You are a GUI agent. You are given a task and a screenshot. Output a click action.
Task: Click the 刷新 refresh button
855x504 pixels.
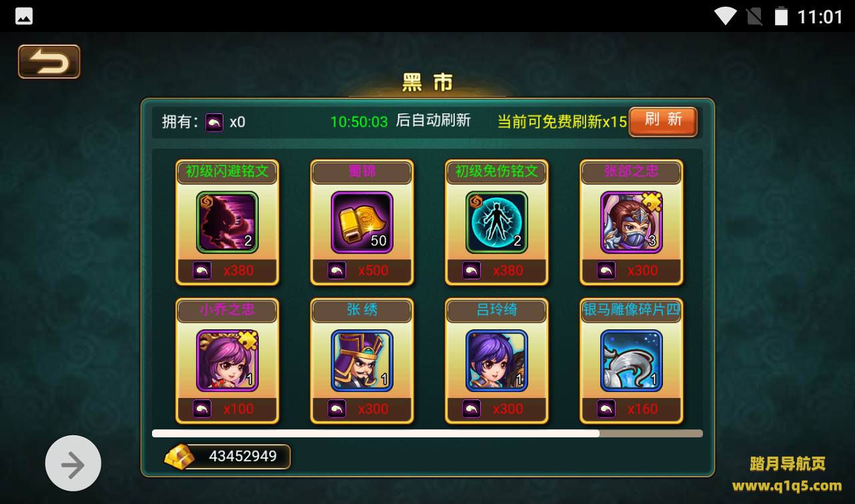663,121
